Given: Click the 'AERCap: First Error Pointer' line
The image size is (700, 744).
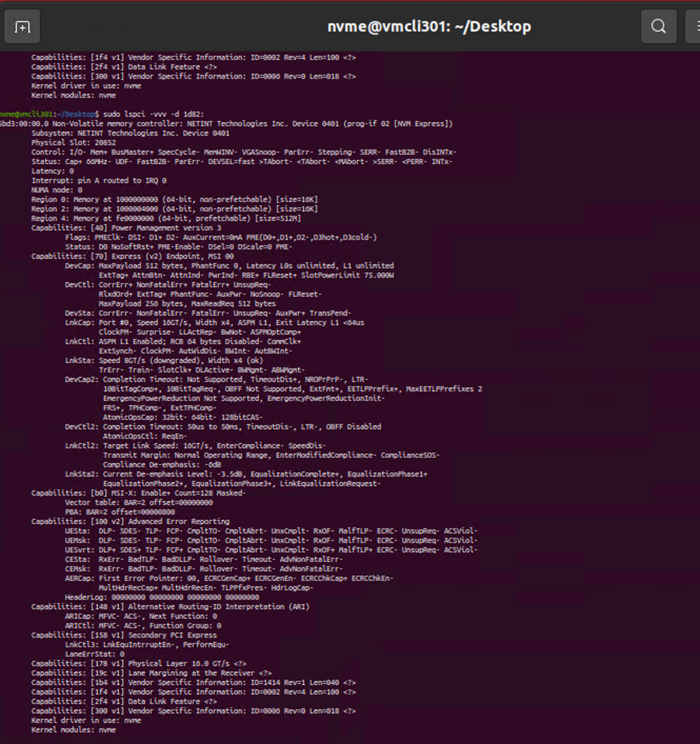Looking at the screenshot, I should coord(229,579).
